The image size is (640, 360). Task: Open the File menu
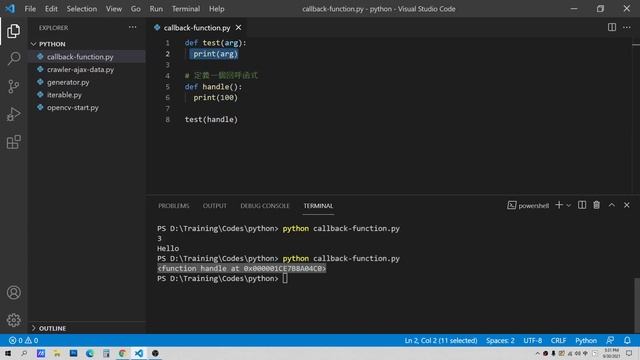click(x=30, y=9)
